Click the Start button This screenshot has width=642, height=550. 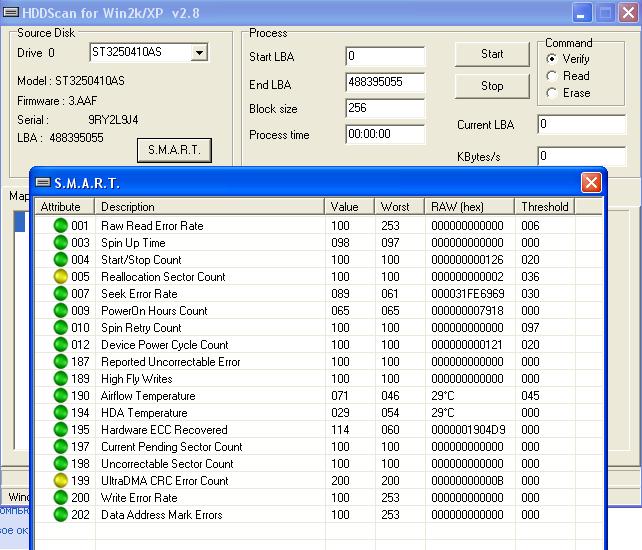tap(492, 54)
